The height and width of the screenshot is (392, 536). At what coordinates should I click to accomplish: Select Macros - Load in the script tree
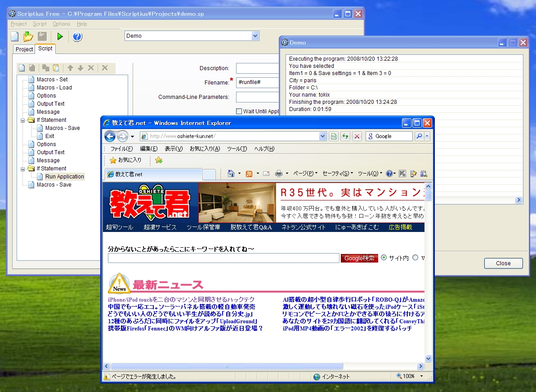coord(54,88)
